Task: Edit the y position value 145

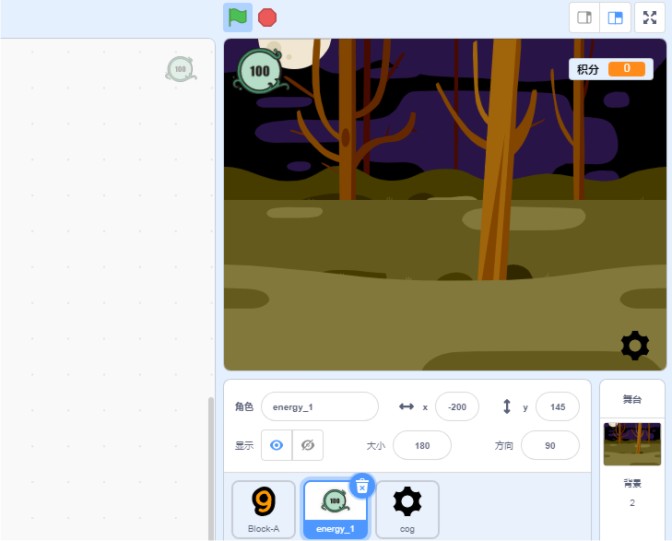Action: coord(558,407)
